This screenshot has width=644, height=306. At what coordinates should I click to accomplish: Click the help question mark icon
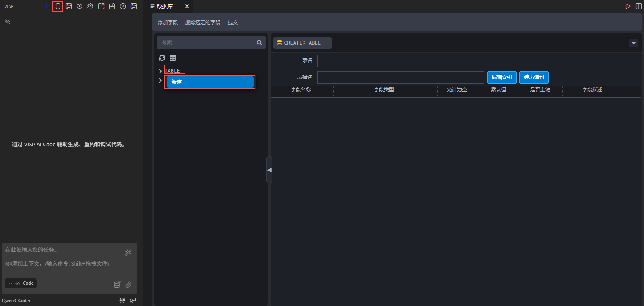[x=123, y=6]
